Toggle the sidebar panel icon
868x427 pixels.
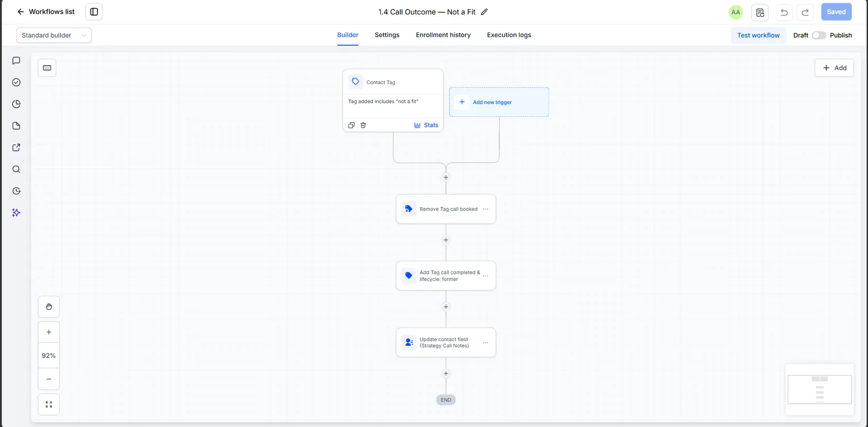(94, 12)
